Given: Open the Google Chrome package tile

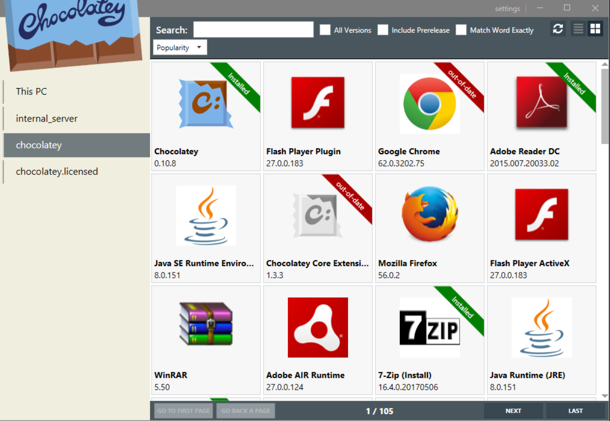Looking at the screenshot, I should [430, 116].
